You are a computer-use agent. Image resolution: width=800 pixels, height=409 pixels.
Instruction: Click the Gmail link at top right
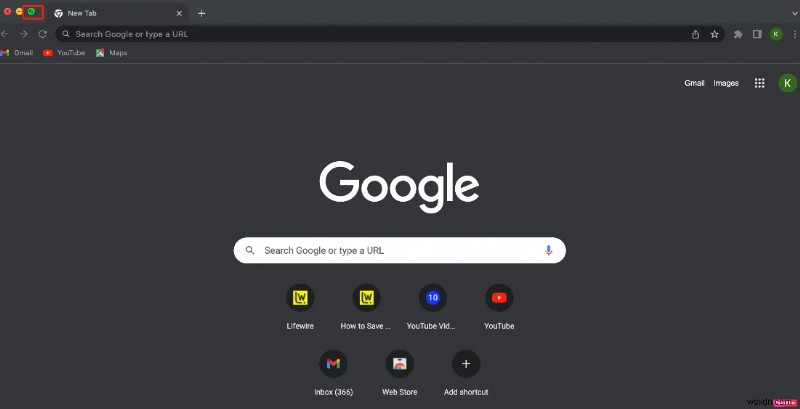coord(694,83)
